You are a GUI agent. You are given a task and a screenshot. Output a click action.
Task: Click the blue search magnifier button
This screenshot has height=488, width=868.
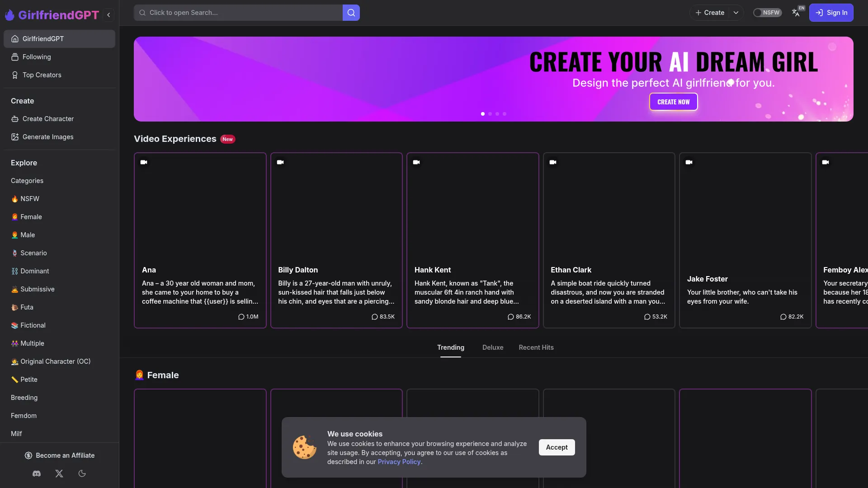click(x=351, y=13)
